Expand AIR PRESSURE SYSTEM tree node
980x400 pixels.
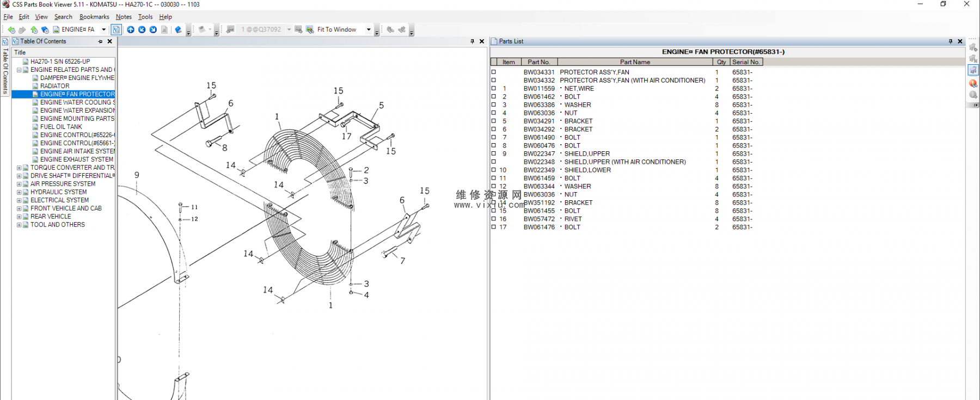point(19,184)
